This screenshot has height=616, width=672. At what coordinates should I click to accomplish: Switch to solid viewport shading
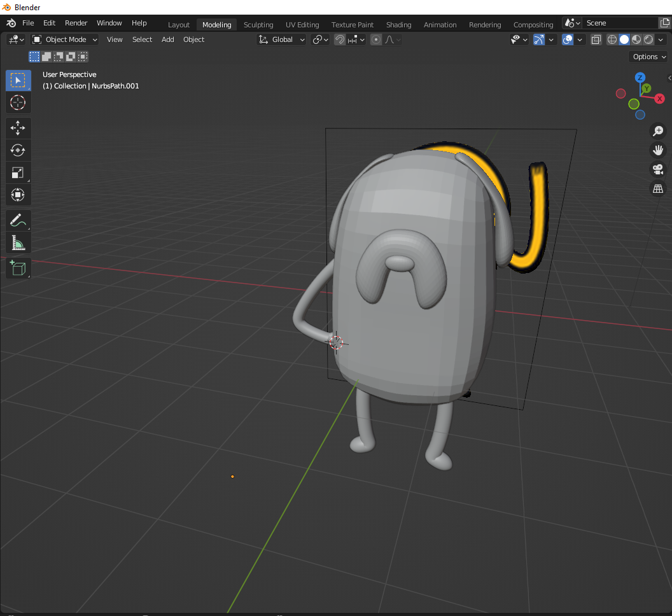pos(624,40)
